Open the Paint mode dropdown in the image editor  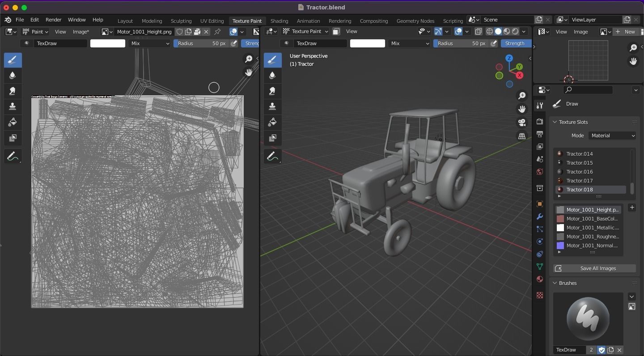coord(35,32)
